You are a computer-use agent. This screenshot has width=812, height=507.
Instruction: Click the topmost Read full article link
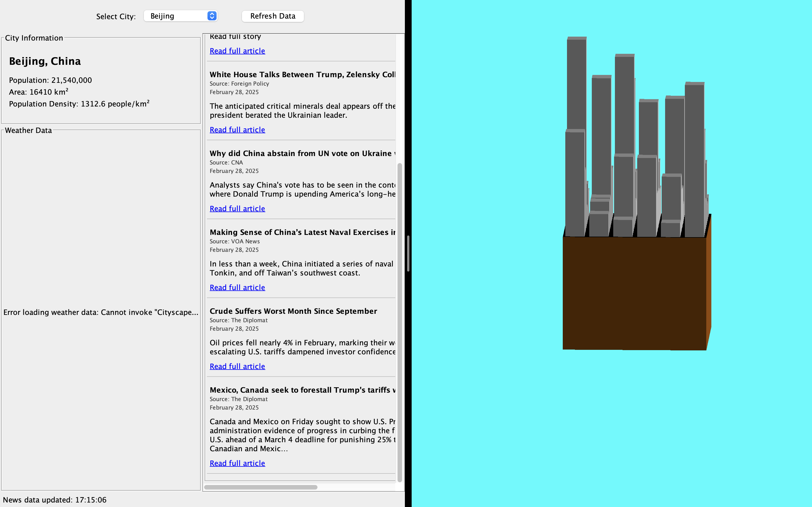237,51
